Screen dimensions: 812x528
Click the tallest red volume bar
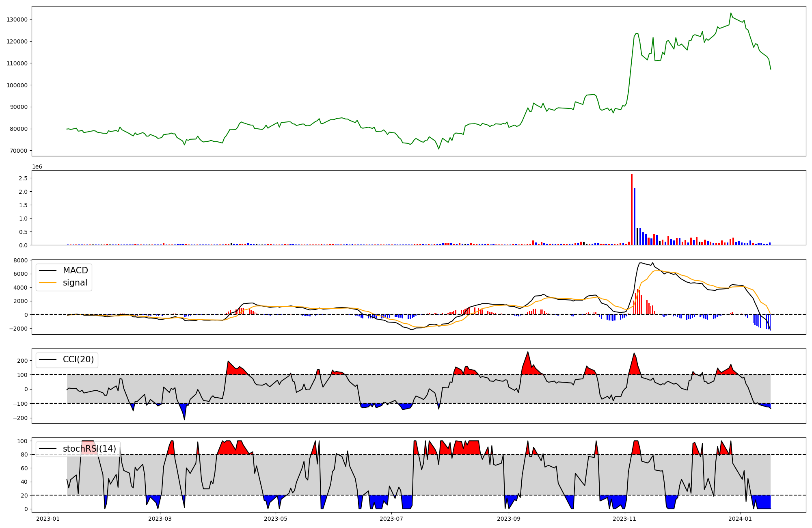pos(632,209)
